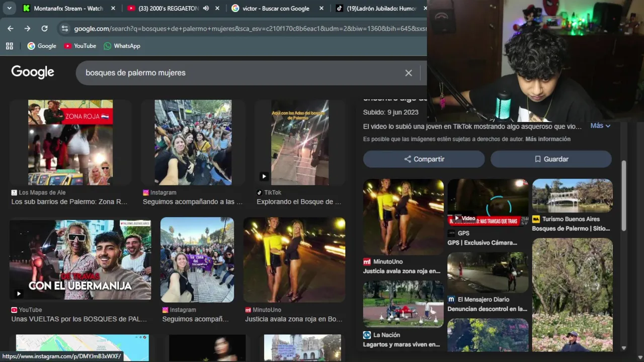
Task: Reload the current page
Action: pos(44,29)
